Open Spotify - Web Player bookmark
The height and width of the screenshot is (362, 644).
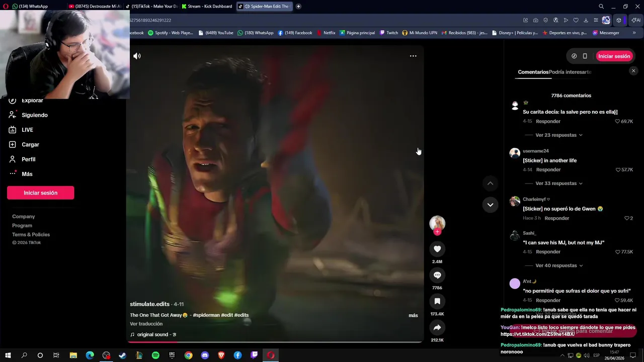[170, 33]
